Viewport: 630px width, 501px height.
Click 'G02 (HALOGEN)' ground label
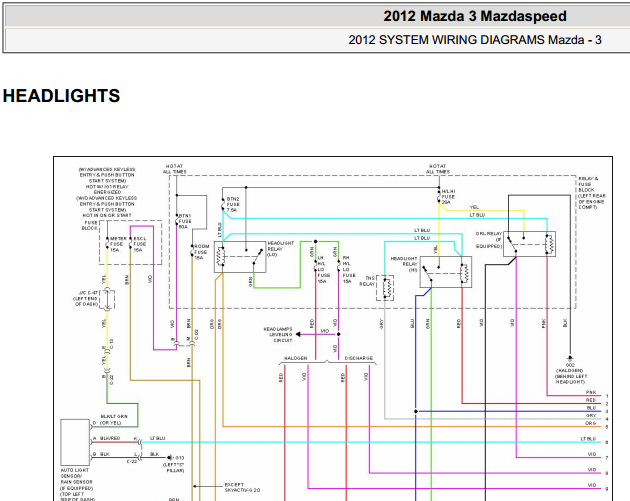coord(570,368)
